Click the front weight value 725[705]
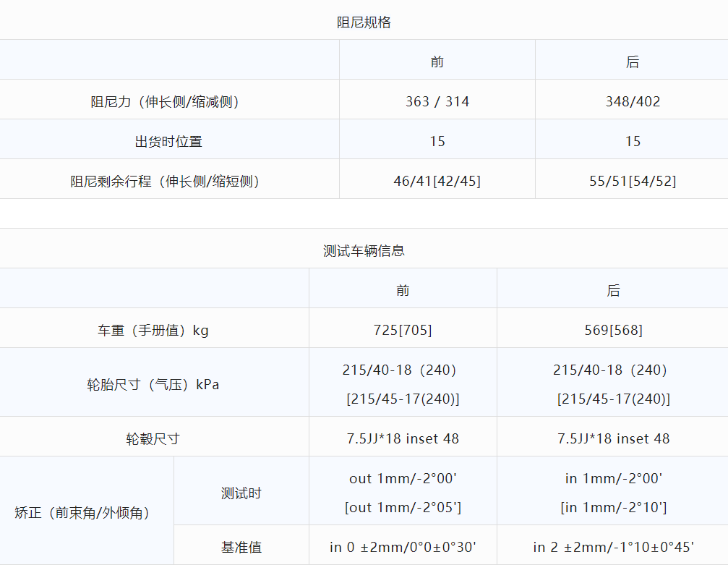 click(403, 331)
